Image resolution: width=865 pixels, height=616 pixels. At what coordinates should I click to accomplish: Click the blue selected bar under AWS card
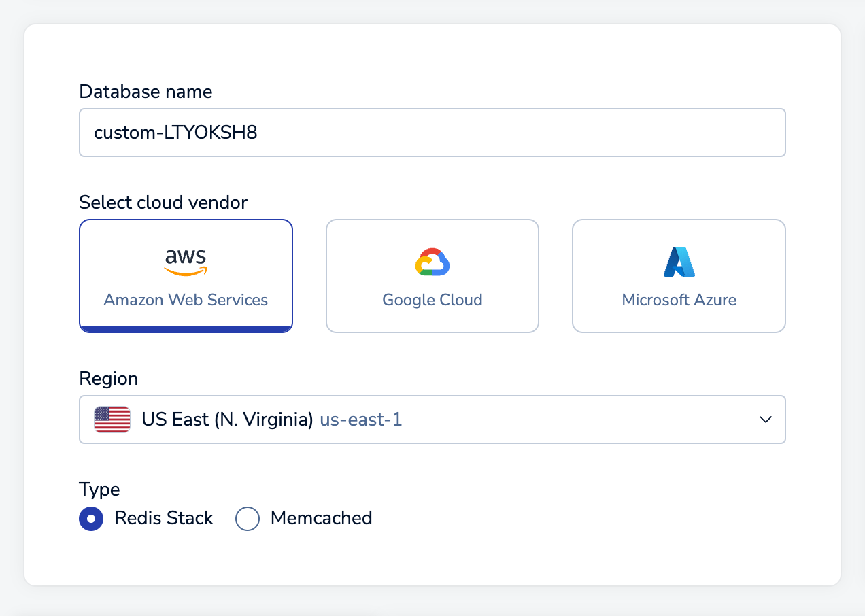point(186,329)
